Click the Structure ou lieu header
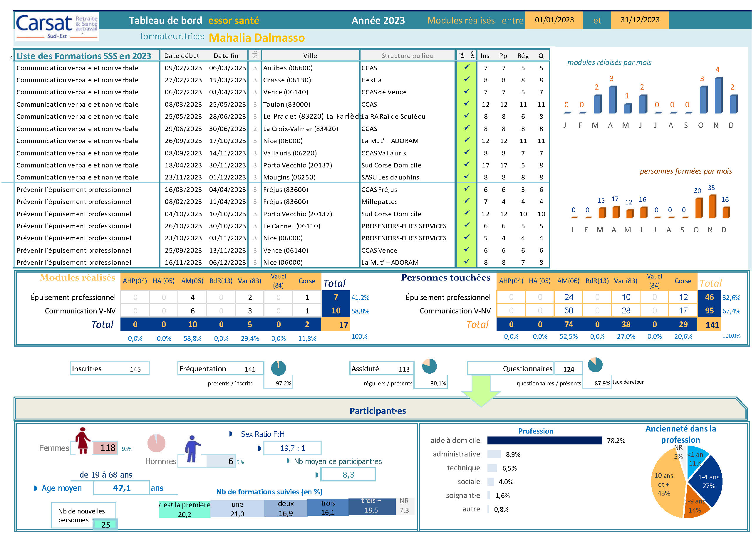Screen dimensions: 756x544 (x=407, y=56)
